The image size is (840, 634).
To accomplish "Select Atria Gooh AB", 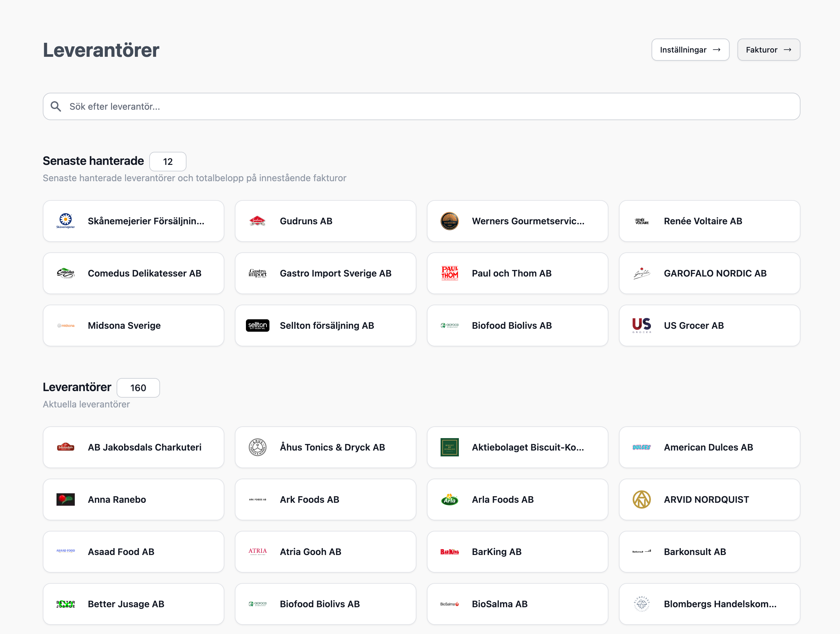I will 325,552.
